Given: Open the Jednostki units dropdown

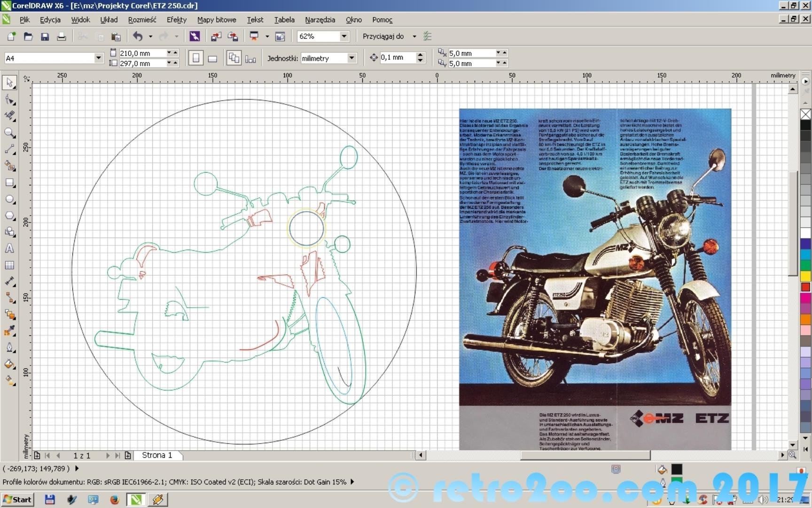Looking at the screenshot, I should (x=351, y=58).
